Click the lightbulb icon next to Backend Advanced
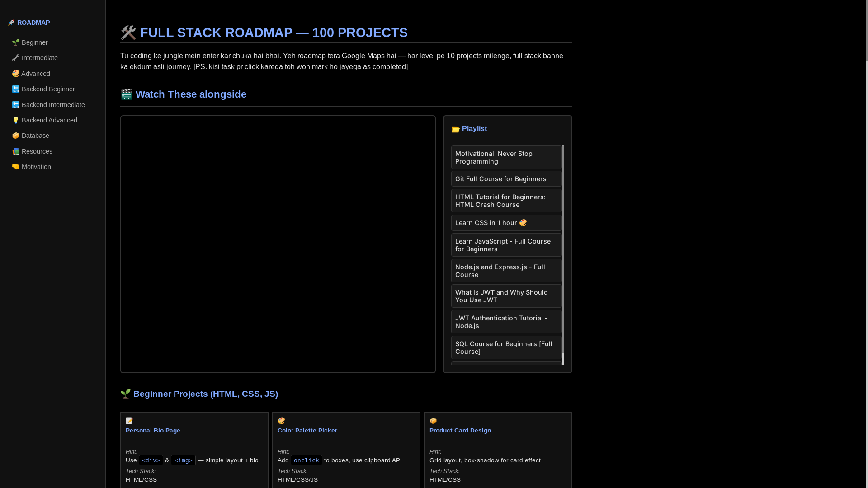The width and height of the screenshot is (868, 488). (16, 120)
